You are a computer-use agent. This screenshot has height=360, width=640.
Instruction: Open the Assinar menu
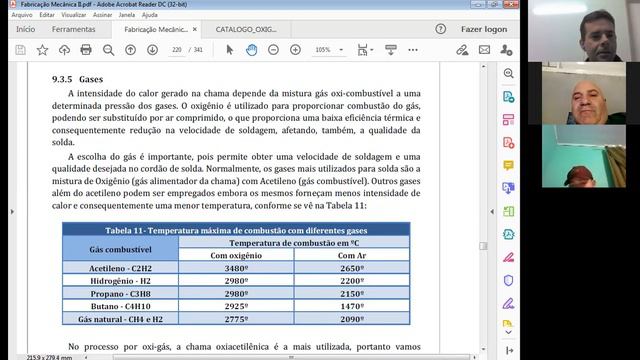tap(102, 15)
